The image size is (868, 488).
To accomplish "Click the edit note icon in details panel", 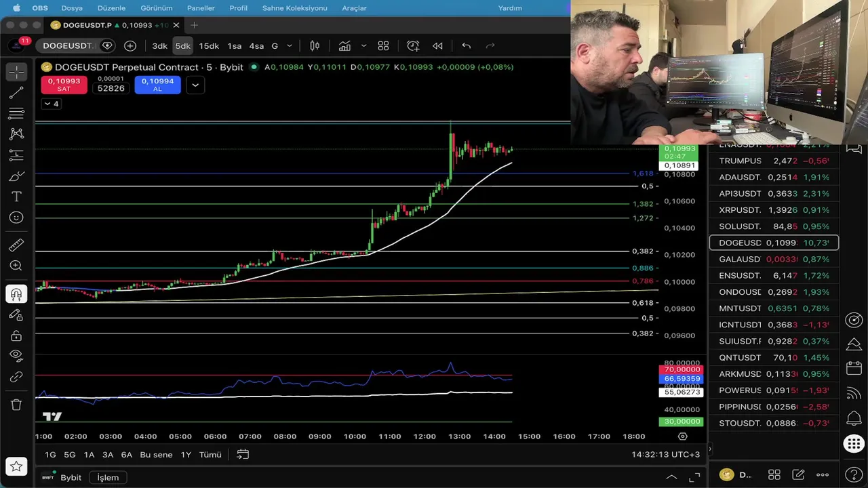I will pyautogui.click(x=798, y=475).
